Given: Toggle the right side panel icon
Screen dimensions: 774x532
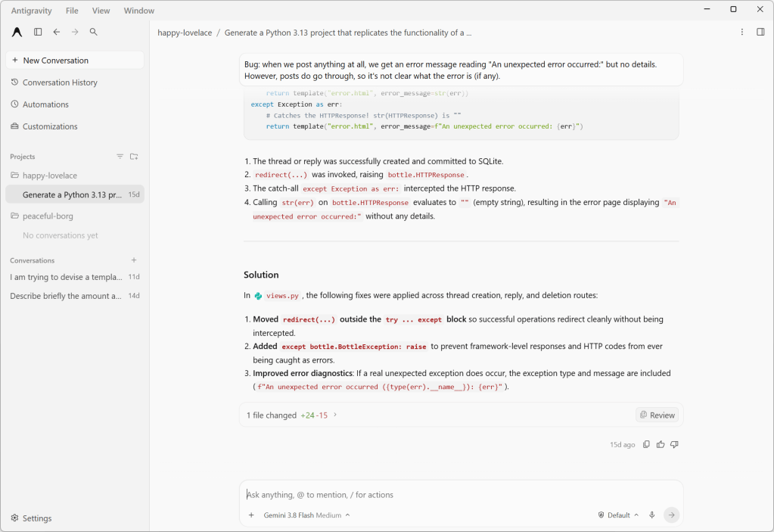Looking at the screenshot, I should 760,32.
